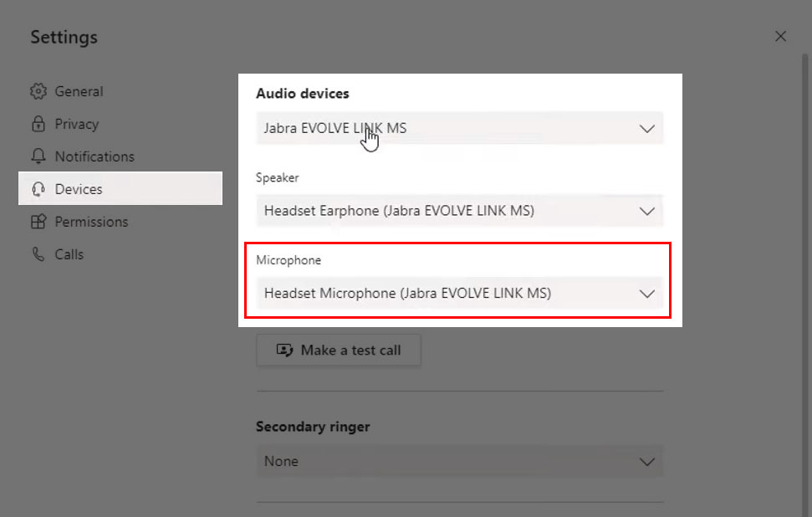Click the Calls phone icon
The width and height of the screenshot is (812, 517).
38,254
